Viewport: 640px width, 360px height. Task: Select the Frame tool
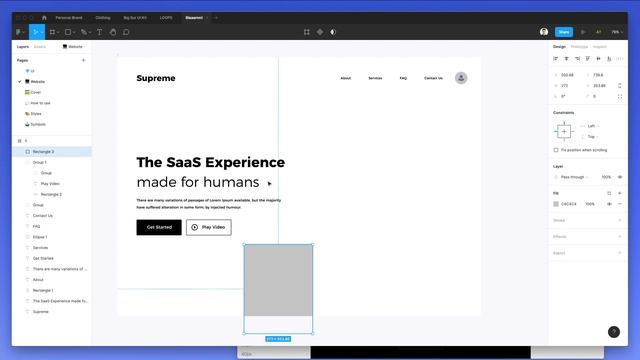[52, 32]
